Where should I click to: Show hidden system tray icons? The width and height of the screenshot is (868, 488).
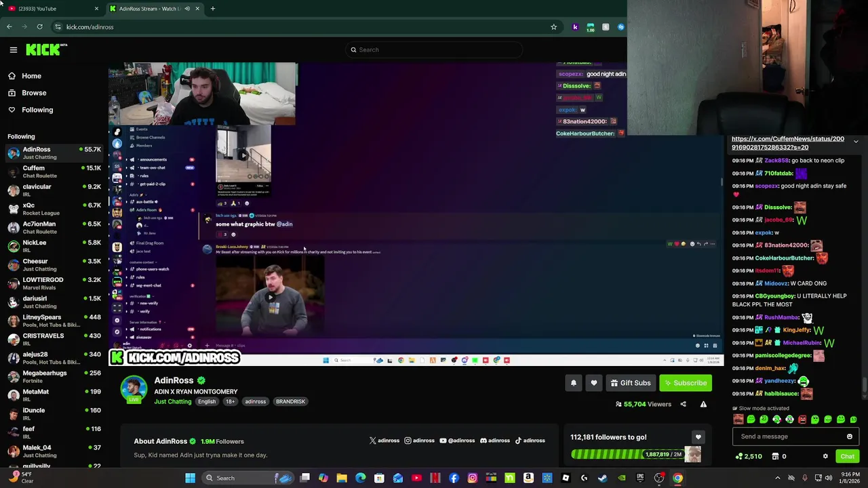click(777, 478)
